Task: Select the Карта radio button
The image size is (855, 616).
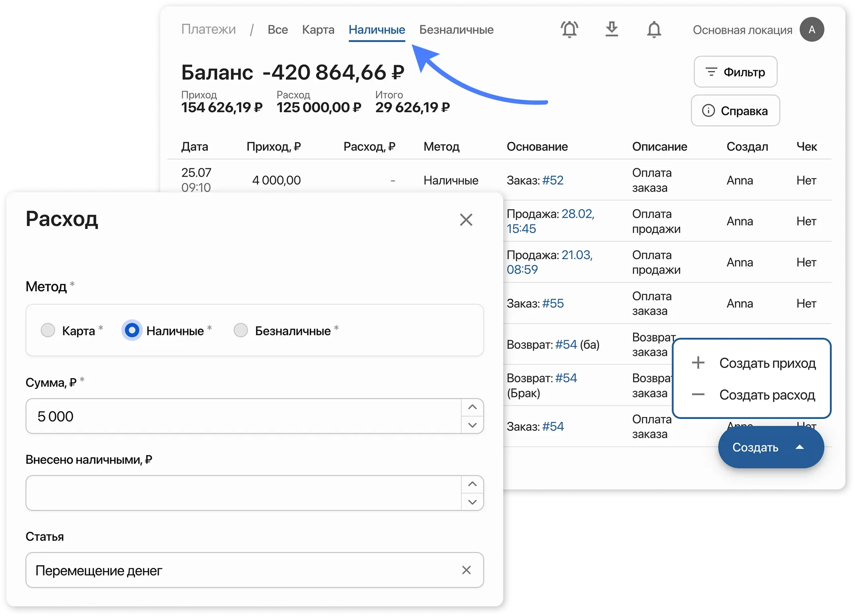Action: point(48,330)
